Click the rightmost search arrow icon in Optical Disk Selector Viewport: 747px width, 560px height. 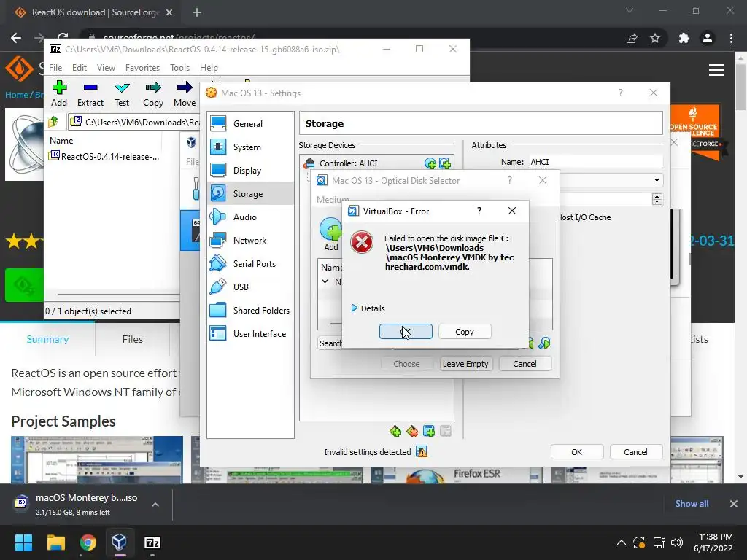click(x=544, y=343)
